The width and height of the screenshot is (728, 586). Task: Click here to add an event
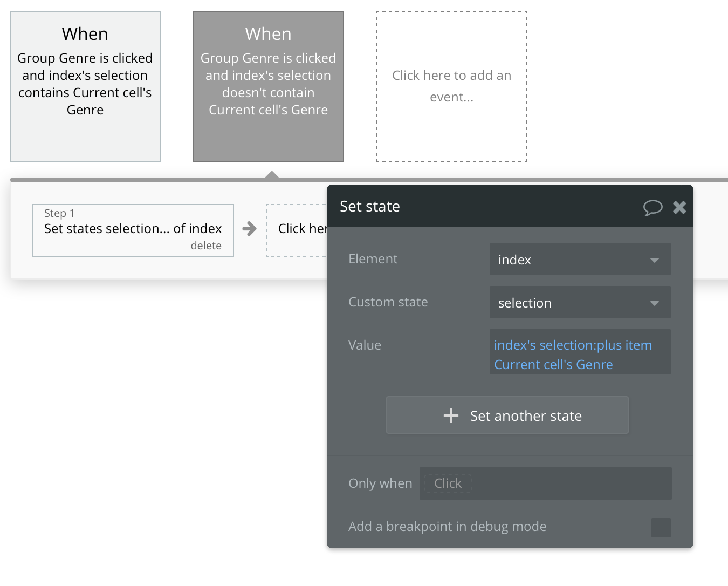click(452, 86)
